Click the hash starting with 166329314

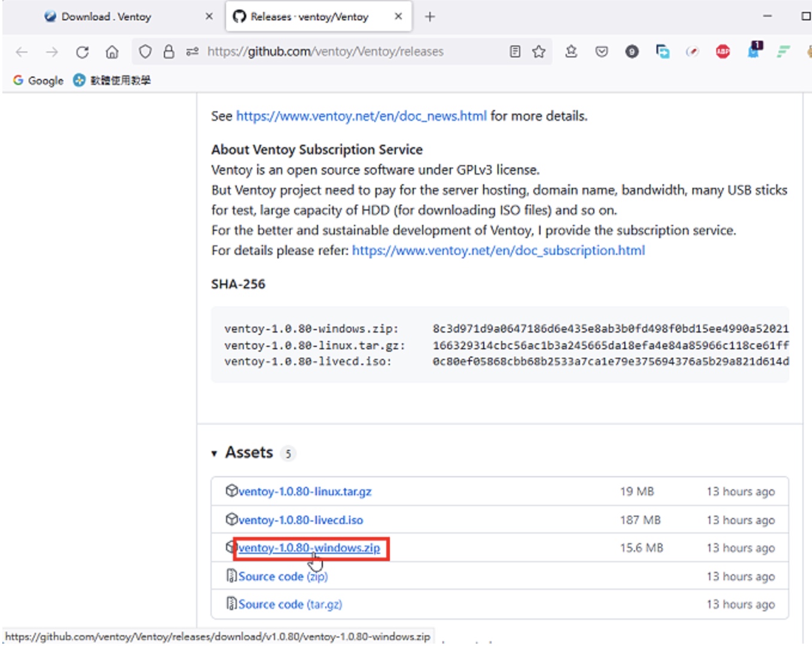(610, 346)
